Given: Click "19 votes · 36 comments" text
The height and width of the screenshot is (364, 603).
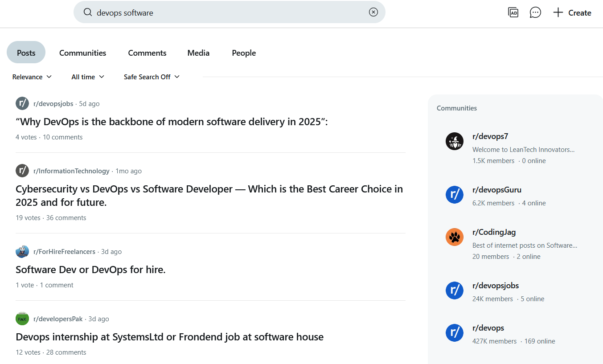Looking at the screenshot, I should point(51,218).
